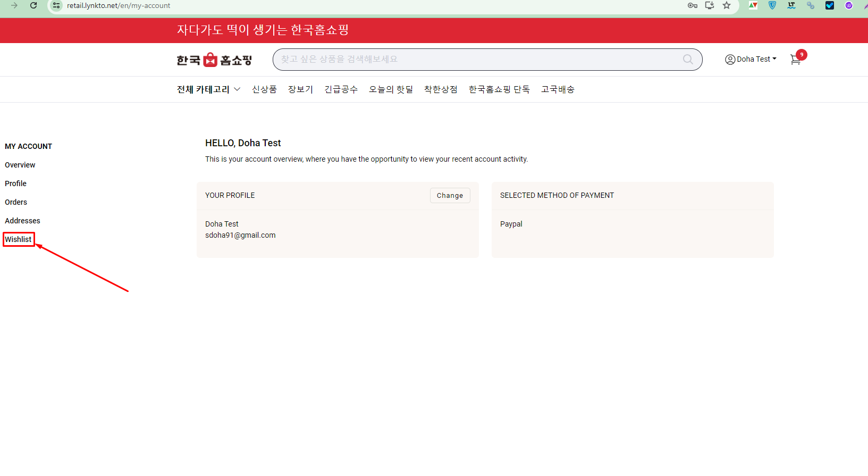Click the blue shield VPN extension
The width and height of the screenshot is (868, 476).
click(x=772, y=5)
